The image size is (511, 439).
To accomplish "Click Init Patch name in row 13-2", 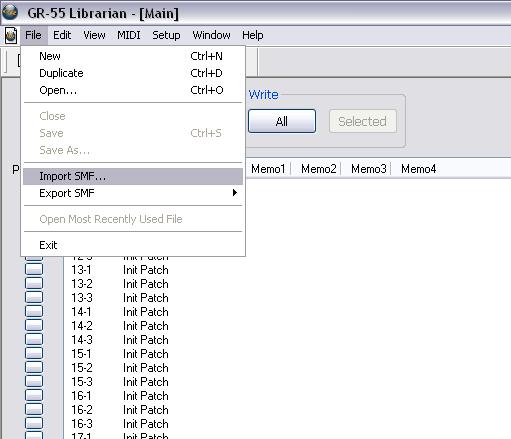I will pos(146,284).
